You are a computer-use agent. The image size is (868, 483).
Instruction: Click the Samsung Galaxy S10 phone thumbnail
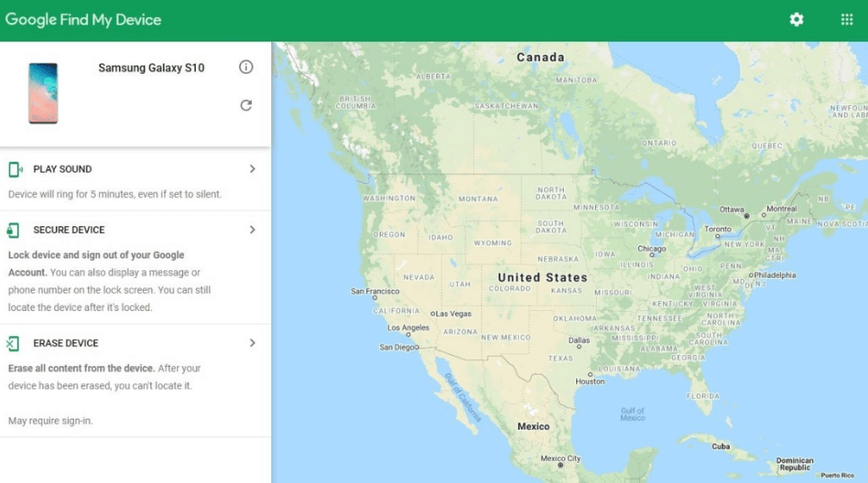43,93
